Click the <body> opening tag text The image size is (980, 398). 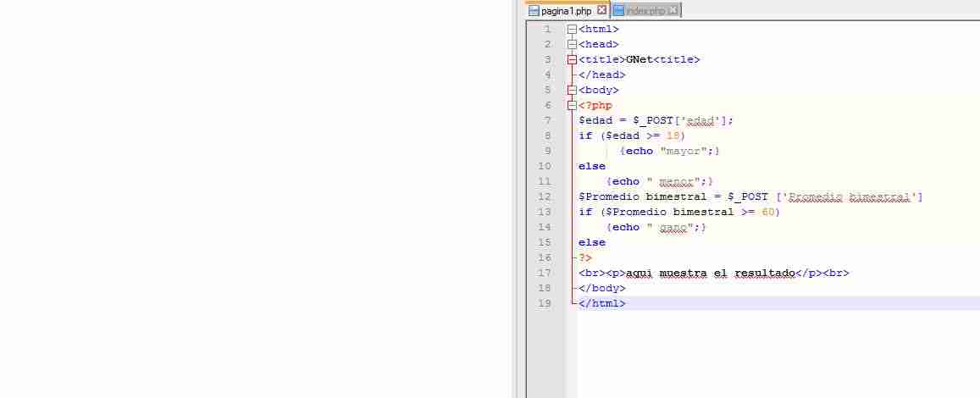point(599,91)
